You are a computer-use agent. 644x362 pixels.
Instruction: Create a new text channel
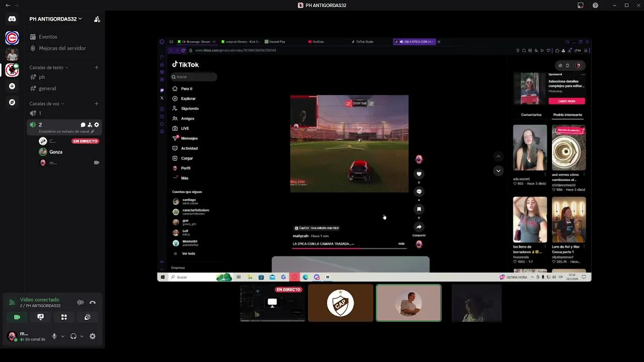97,67
